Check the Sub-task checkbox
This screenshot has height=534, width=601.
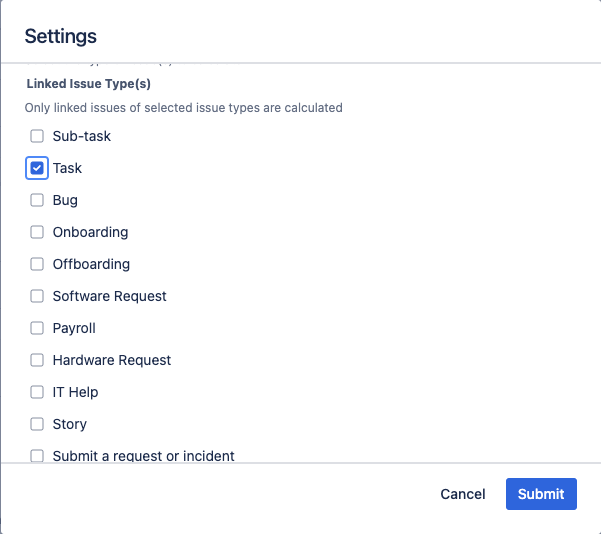(37, 136)
